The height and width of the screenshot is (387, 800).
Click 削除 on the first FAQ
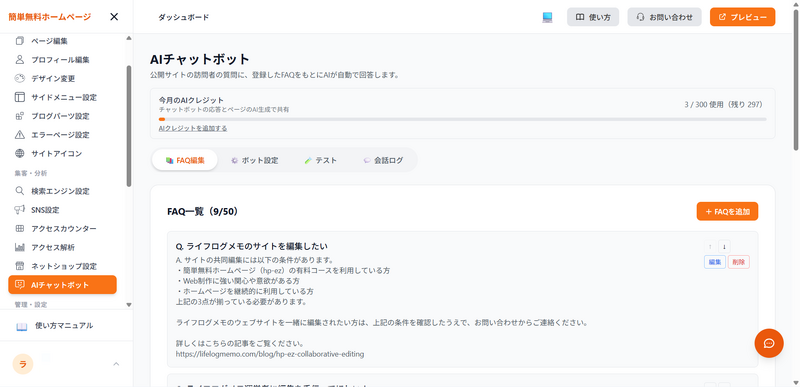point(738,262)
